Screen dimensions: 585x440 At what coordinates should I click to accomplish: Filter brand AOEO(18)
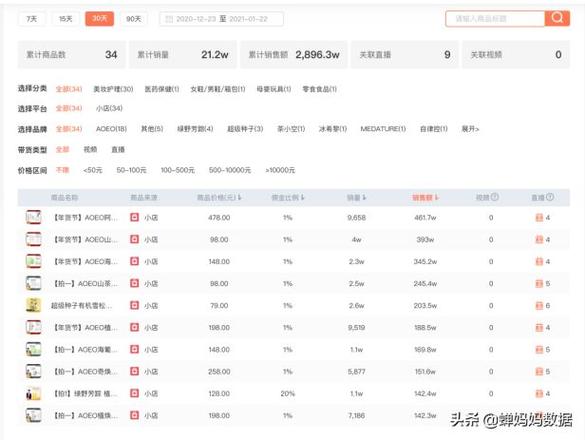[x=111, y=129]
